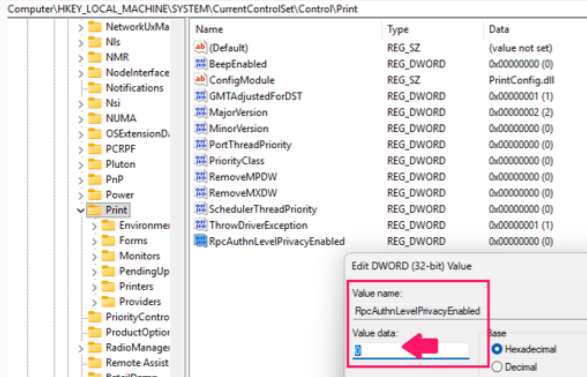The height and width of the screenshot is (377, 587).
Task: Click the NUMA folder icon
Action: coord(95,118)
